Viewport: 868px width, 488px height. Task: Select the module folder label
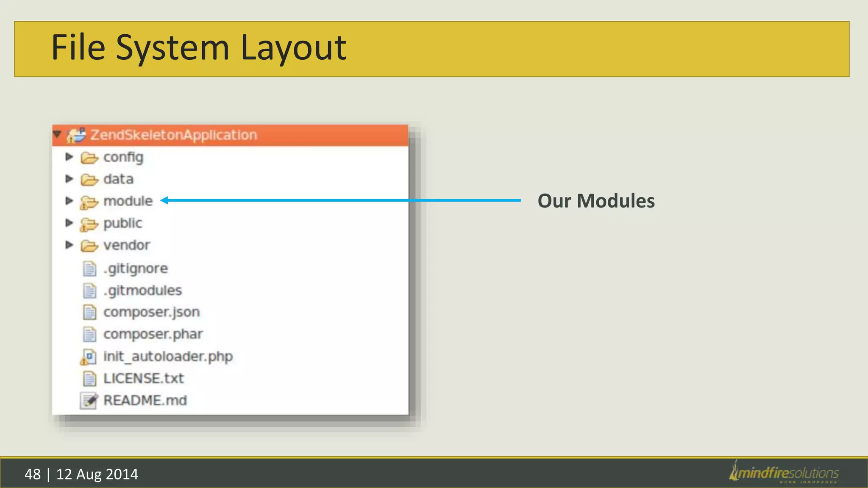click(128, 201)
